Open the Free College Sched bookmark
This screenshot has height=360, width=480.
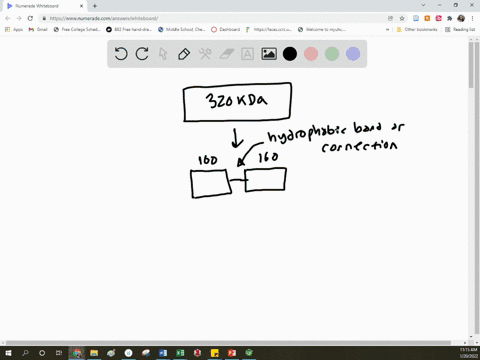pyautogui.click(x=77, y=29)
